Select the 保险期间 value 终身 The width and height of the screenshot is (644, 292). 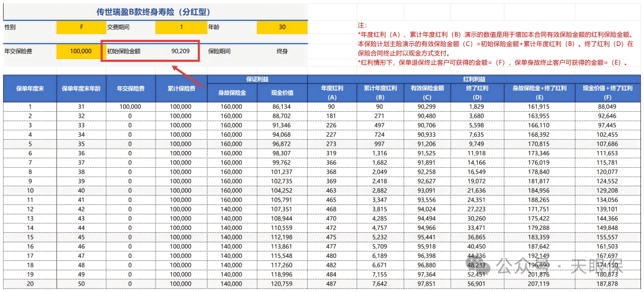[282, 51]
